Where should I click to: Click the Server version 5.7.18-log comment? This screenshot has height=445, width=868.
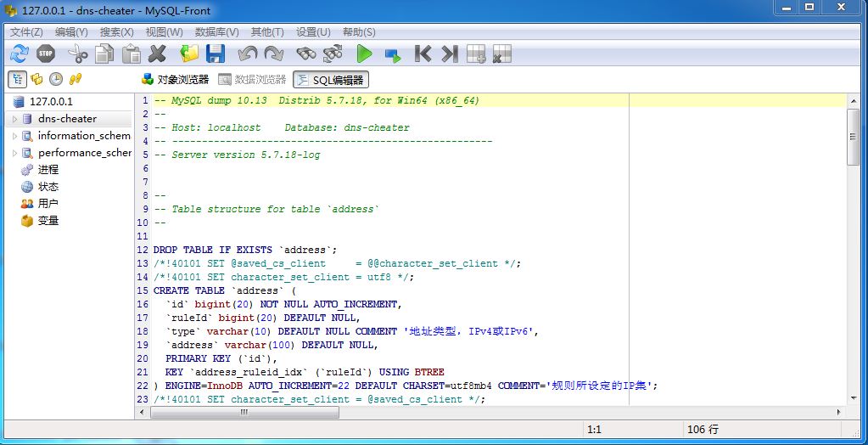(x=237, y=155)
